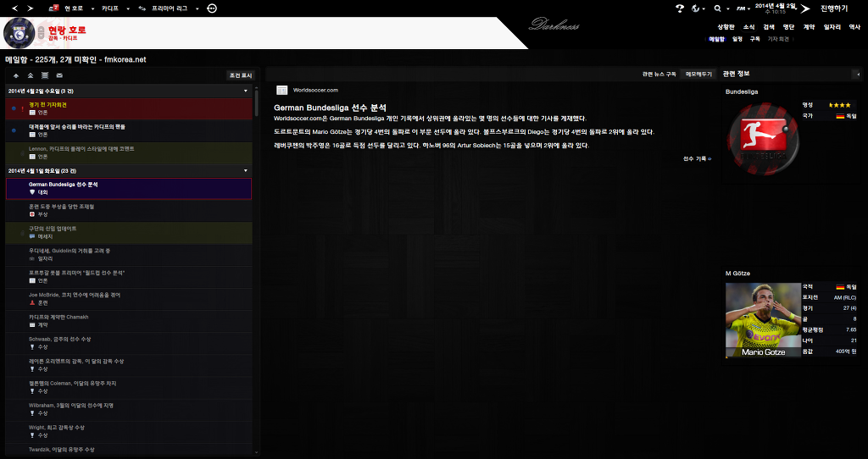Click the Bundesliga league logo
This screenshot has height=459, width=868.
[764, 139]
